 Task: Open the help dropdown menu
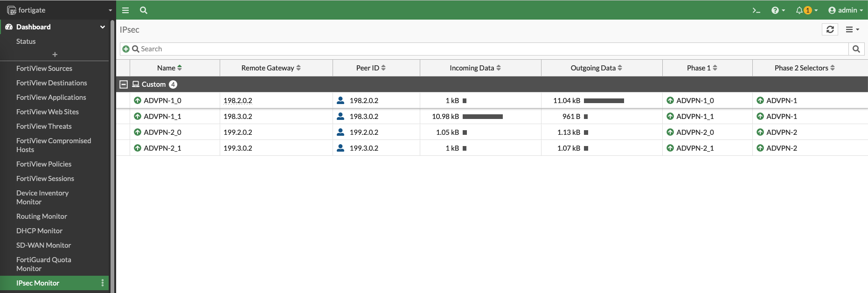(x=778, y=10)
